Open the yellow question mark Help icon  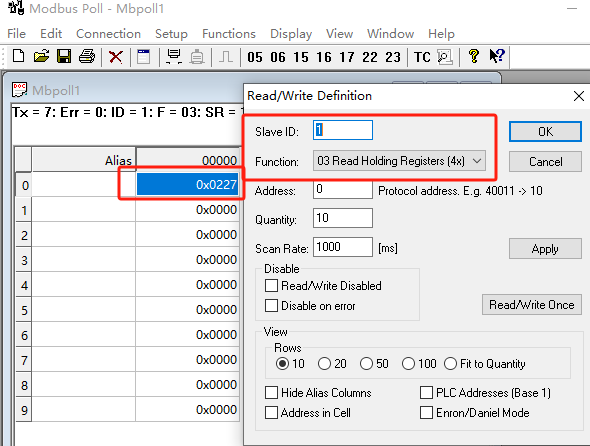[474, 56]
